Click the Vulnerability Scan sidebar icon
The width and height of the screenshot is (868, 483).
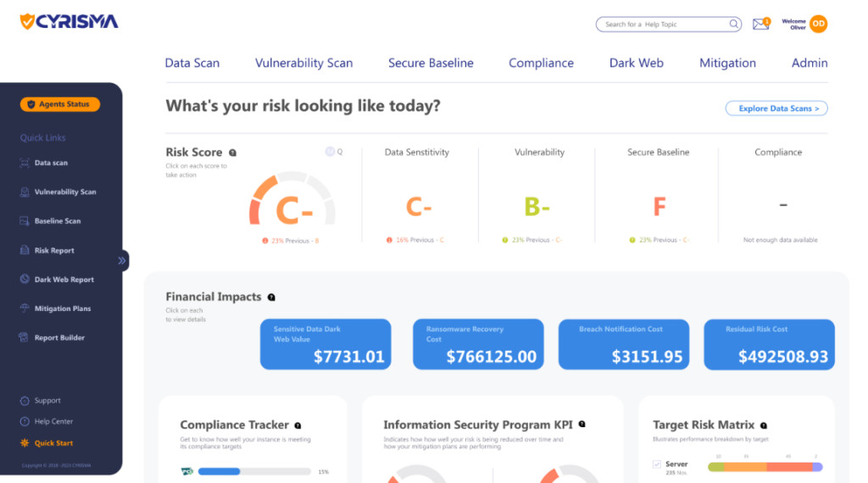click(x=25, y=192)
